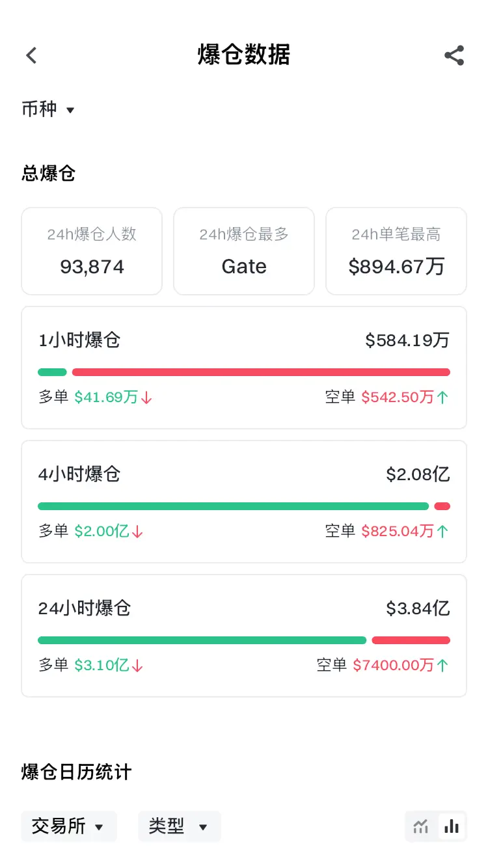The image size is (488, 868).
Task: Go back using the left arrow
Action: (31, 55)
